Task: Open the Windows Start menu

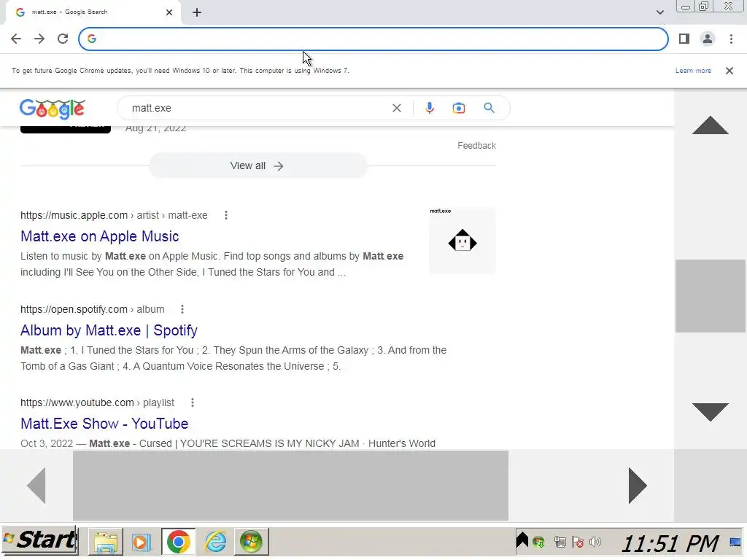Action: coord(40,540)
